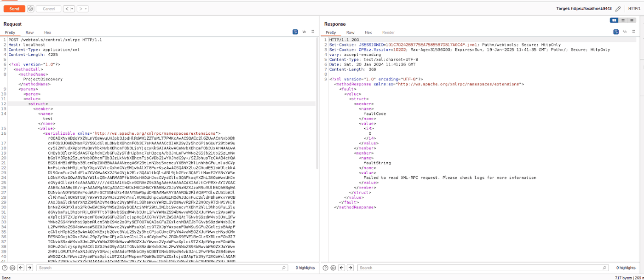Toggle word wrap icon in Response pane
This screenshot has width=644, height=280.
point(616,32)
